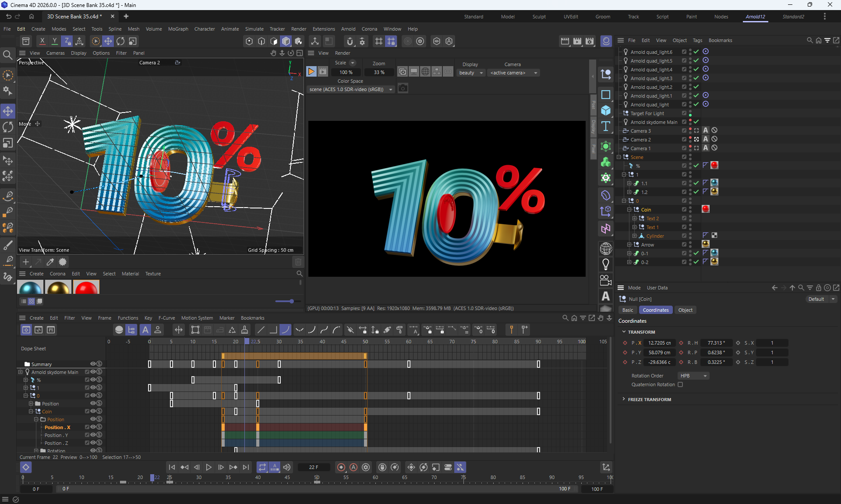The height and width of the screenshot is (504, 841).
Task: Click the Text spline tool icon
Action: [606, 126]
